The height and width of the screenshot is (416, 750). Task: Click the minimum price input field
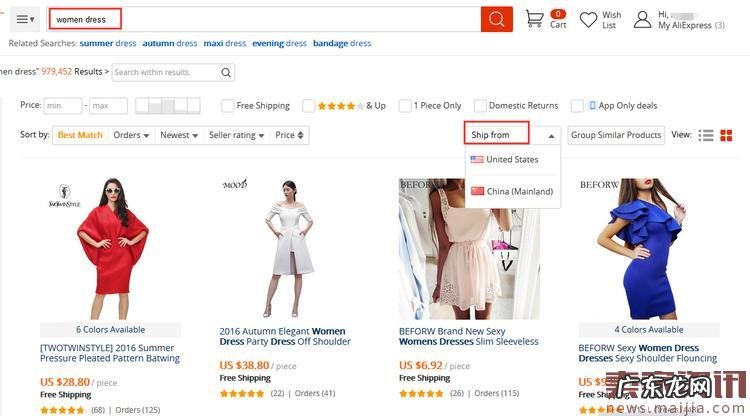click(x=63, y=105)
